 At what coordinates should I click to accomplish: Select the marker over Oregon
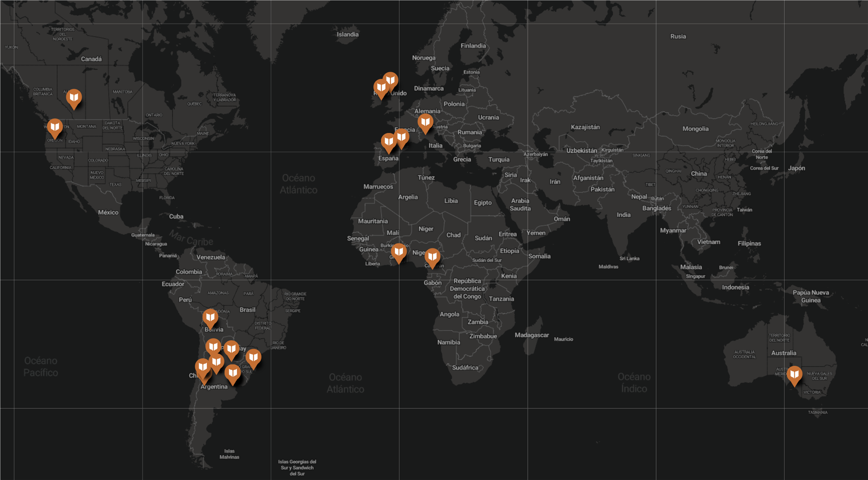55,128
